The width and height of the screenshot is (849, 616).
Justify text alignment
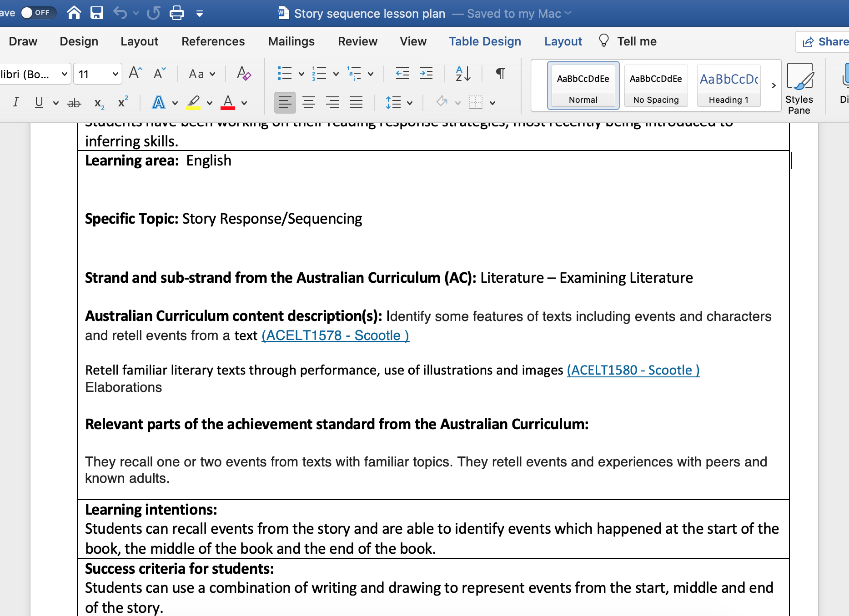(356, 102)
